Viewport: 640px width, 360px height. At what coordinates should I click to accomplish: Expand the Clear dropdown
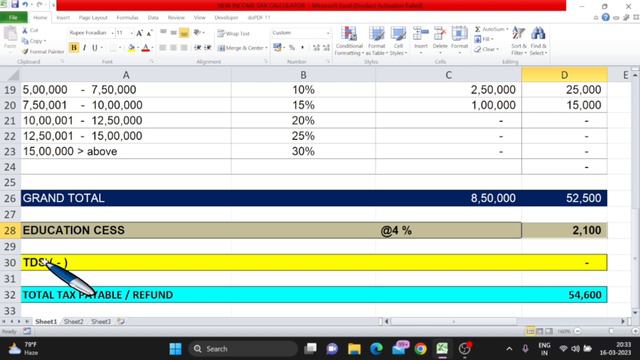498,49
